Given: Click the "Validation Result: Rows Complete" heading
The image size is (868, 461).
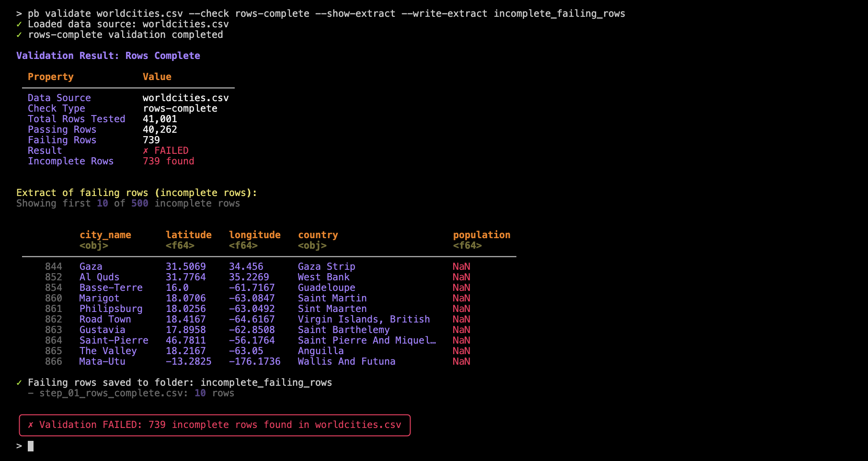Looking at the screenshot, I should tap(108, 56).
